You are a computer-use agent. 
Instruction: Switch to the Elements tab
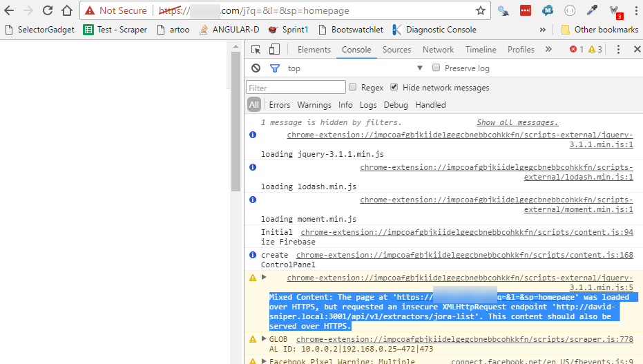point(314,50)
